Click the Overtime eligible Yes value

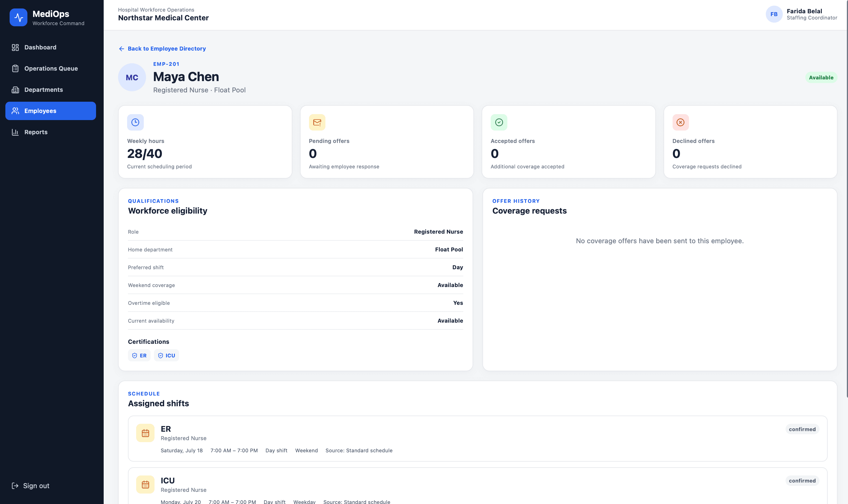pos(458,303)
